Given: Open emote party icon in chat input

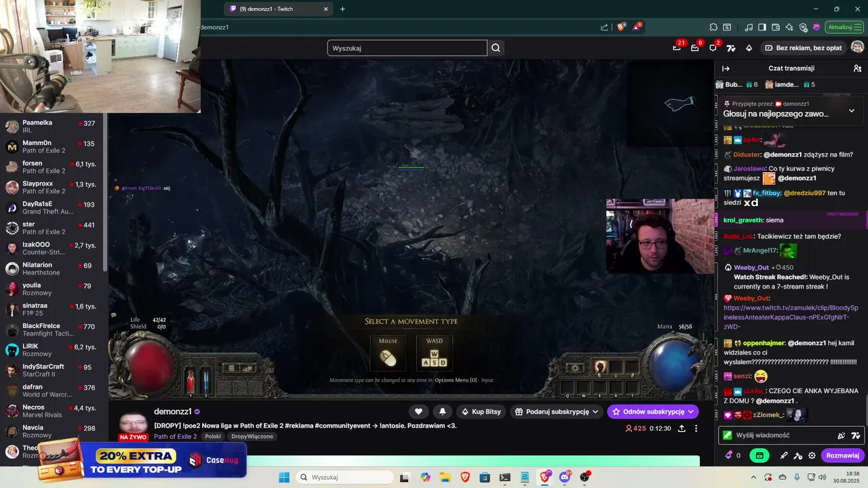Looking at the screenshot, I should point(842,435).
